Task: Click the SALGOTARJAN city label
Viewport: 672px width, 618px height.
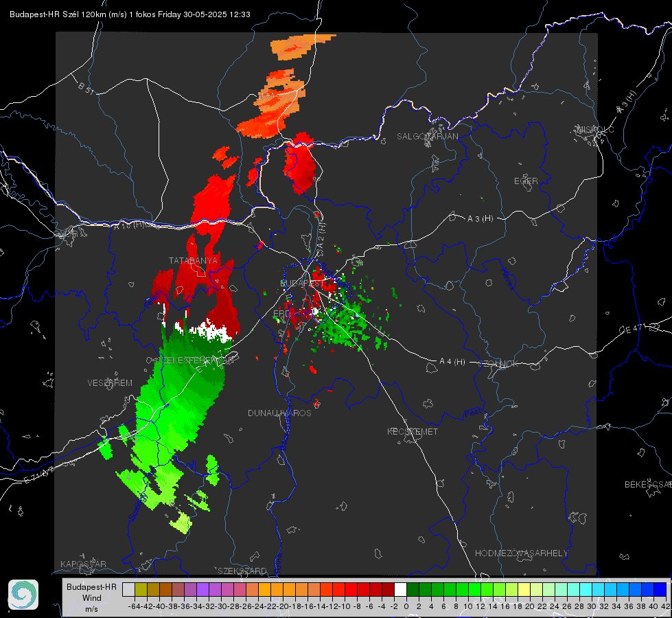Action: (427, 137)
